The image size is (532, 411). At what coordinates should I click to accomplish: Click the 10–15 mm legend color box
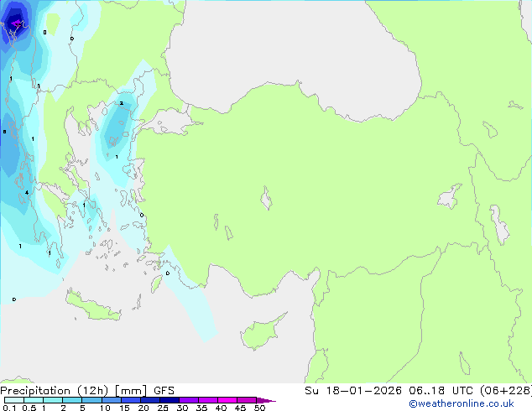coord(112,400)
